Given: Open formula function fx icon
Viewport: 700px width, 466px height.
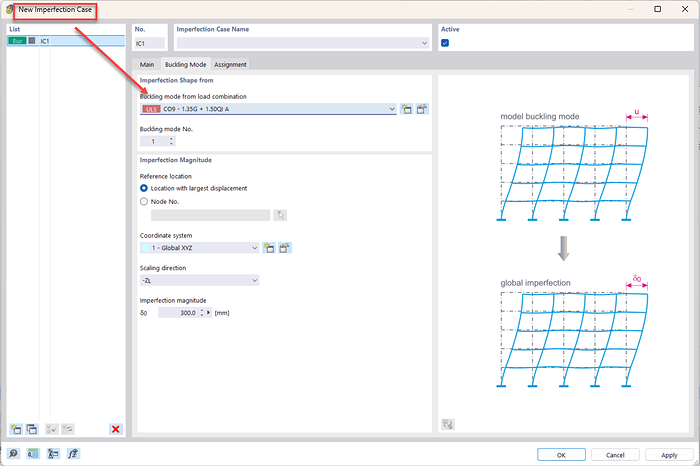Looking at the screenshot, I should tap(73, 454).
